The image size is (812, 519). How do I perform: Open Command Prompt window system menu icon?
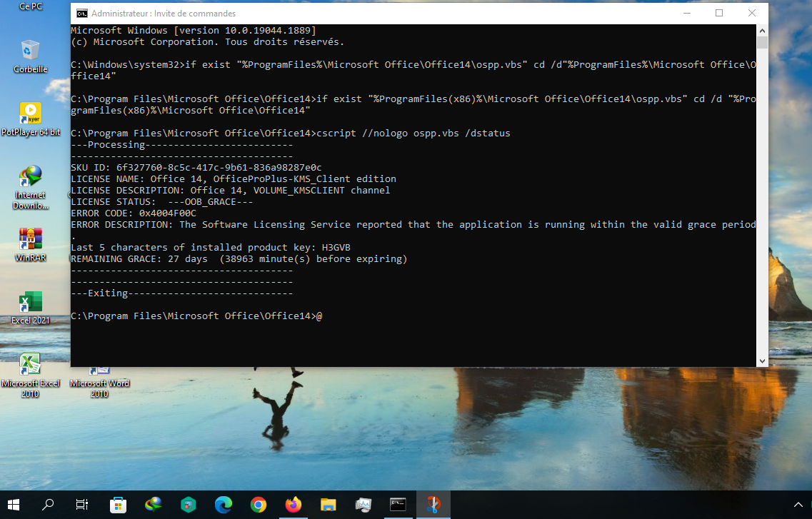(x=82, y=14)
